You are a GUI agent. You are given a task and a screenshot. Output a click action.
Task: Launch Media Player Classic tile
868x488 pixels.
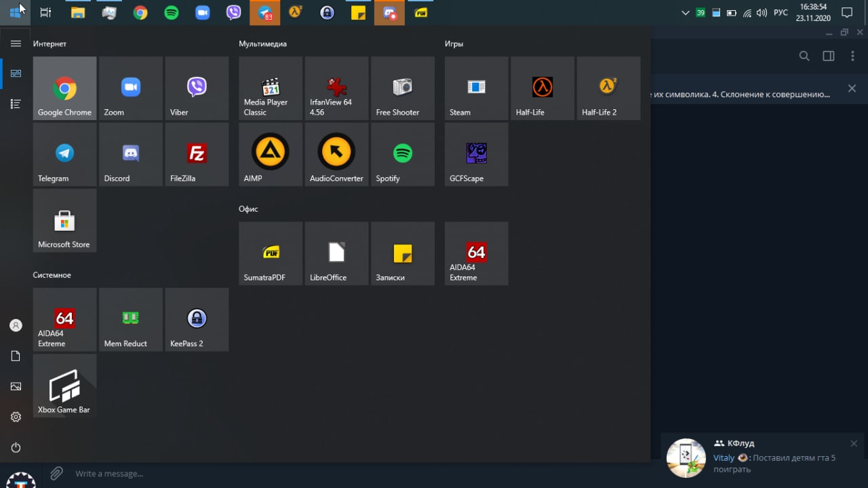[x=271, y=88]
